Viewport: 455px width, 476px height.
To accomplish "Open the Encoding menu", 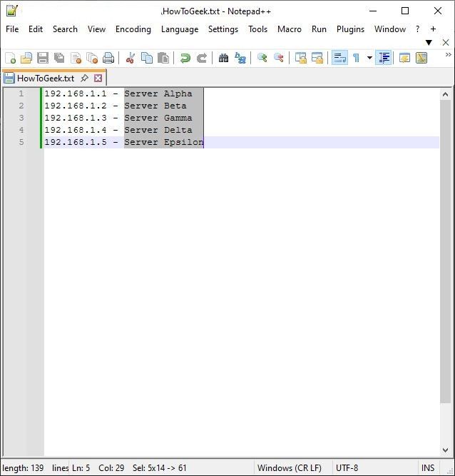I will (133, 29).
